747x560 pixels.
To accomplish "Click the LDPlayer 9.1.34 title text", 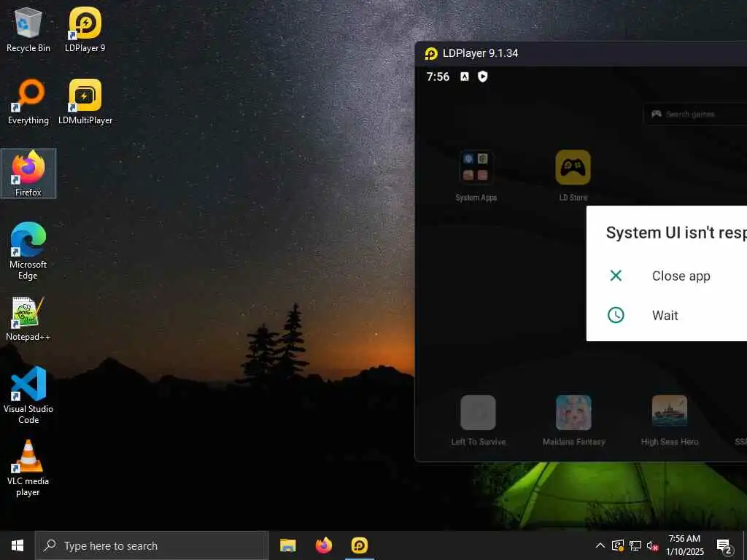I will point(480,53).
